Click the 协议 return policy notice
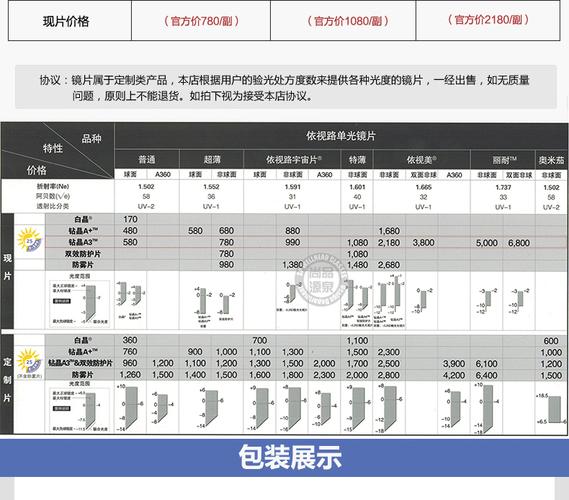The image size is (569, 500). (x=285, y=87)
